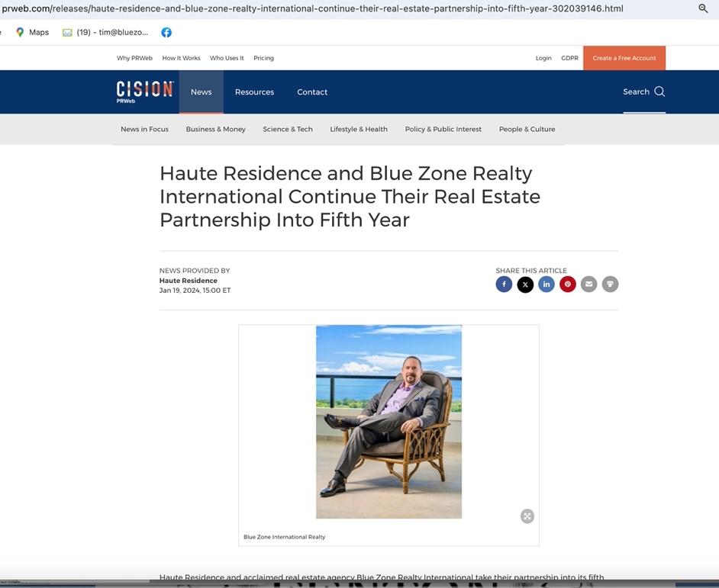
Task: Select Lifestyle & Health category
Action: click(359, 129)
